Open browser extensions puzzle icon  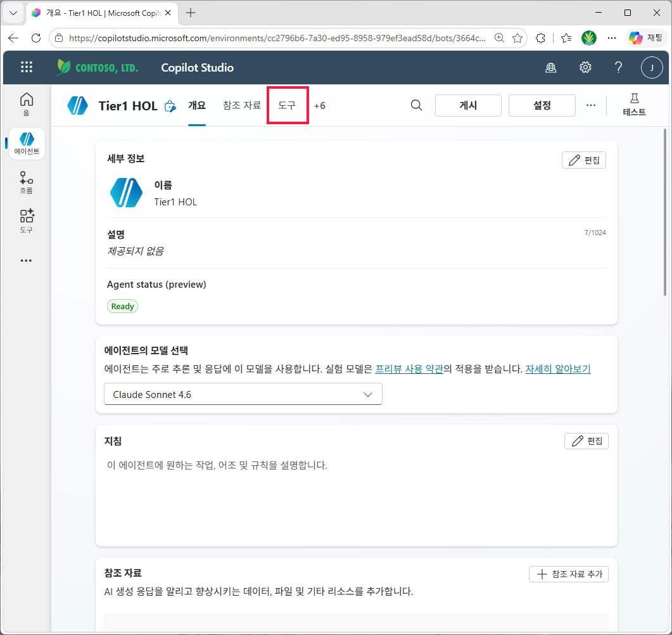540,38
